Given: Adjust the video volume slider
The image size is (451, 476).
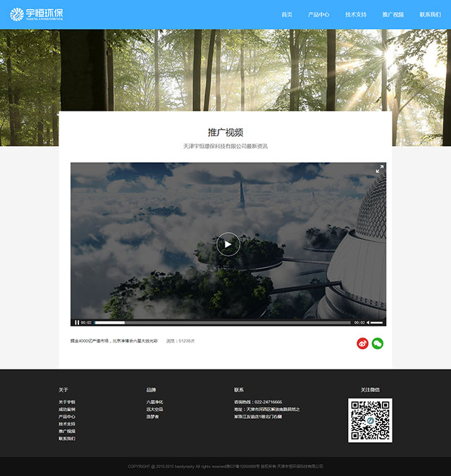Looking at the screenshot, I should point(378,322).
